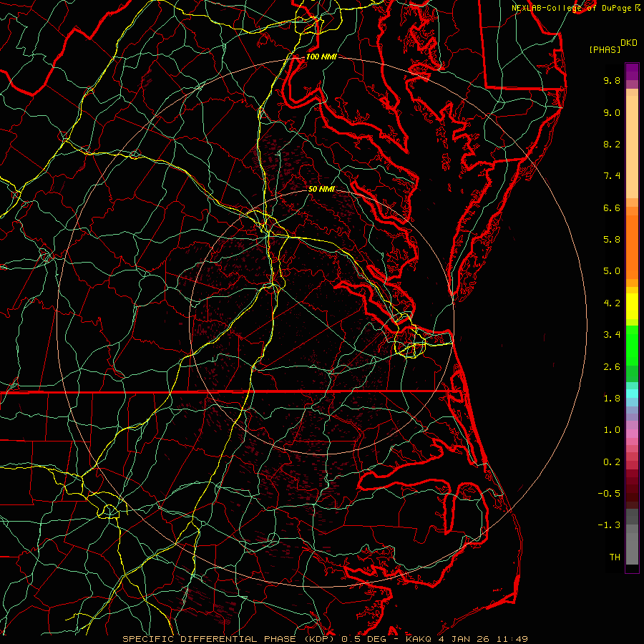Pick the gray bottom segment of color bar
Image resolution: width=644 pixels, height=644 pixels.
[632, 548]
